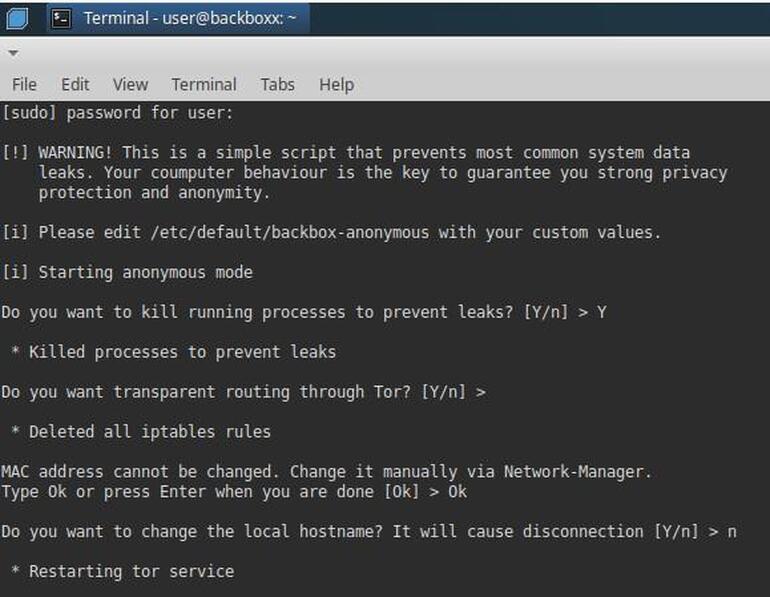Expand the small dropdown arrow above File

(x=13, y=53)
